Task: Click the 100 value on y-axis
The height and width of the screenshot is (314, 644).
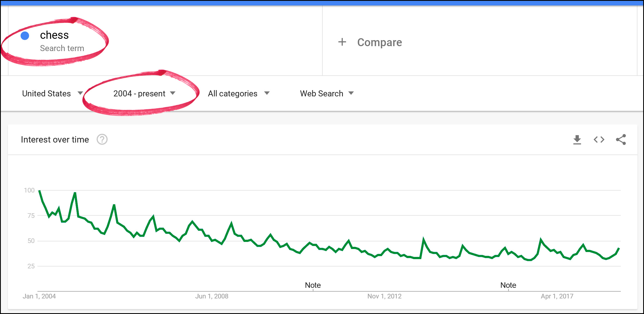Action: (x=29, y=190)
